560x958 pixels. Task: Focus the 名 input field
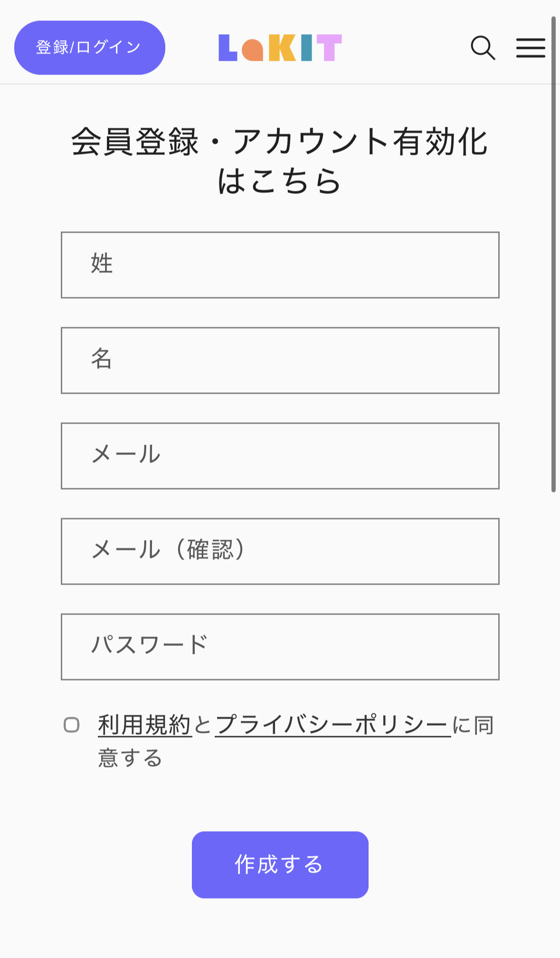point(280,360)
